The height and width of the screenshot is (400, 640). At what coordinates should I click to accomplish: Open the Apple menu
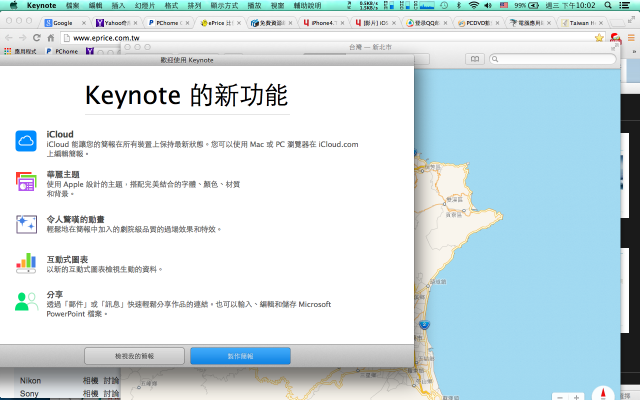click(13, 5)
